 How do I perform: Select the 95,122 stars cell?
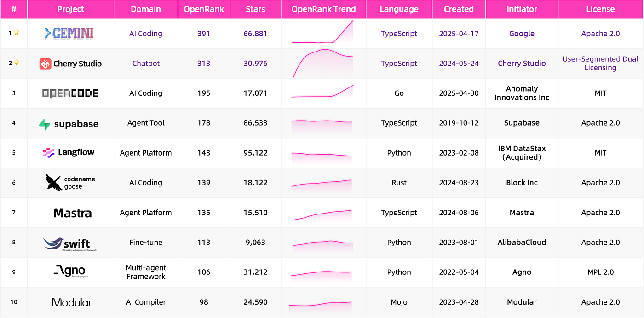255,153
